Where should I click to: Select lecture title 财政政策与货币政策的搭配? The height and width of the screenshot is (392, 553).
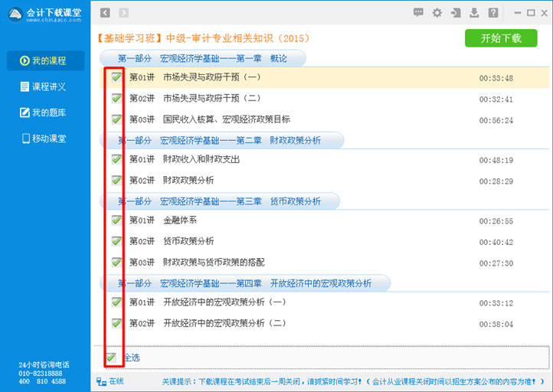[x=214, y=263]
